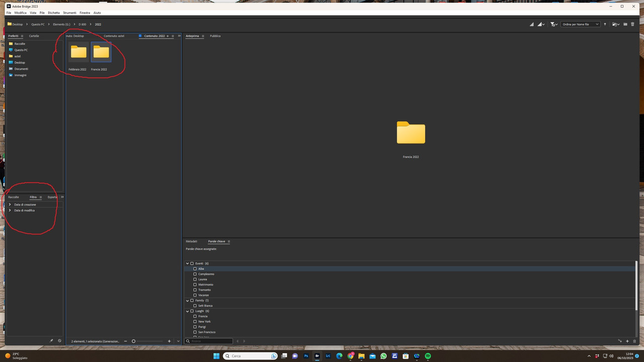Open the Parole chiave panel options menu

(229, 241)
